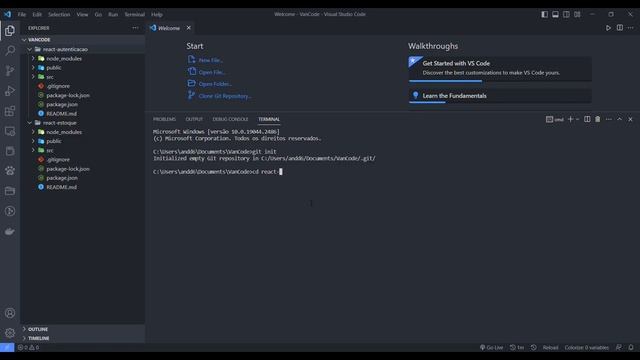Toggle primary side bar layout icon
Screen dimensions: 640x360
(x=544, y=14)
